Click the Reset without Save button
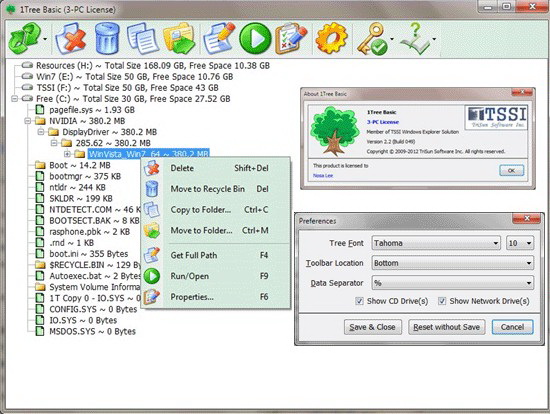The height and width of the screenshot is (414, 550). point(447,327)
